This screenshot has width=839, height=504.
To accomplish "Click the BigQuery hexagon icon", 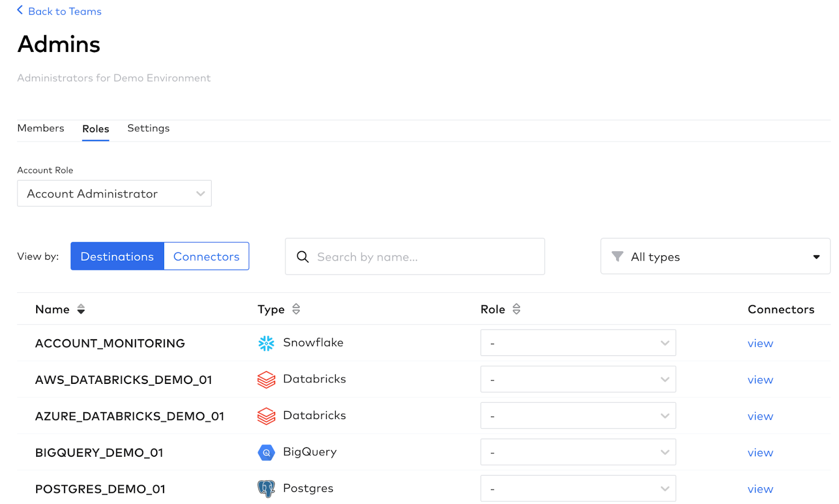I will pyautogui.click(x=266, y=453).
